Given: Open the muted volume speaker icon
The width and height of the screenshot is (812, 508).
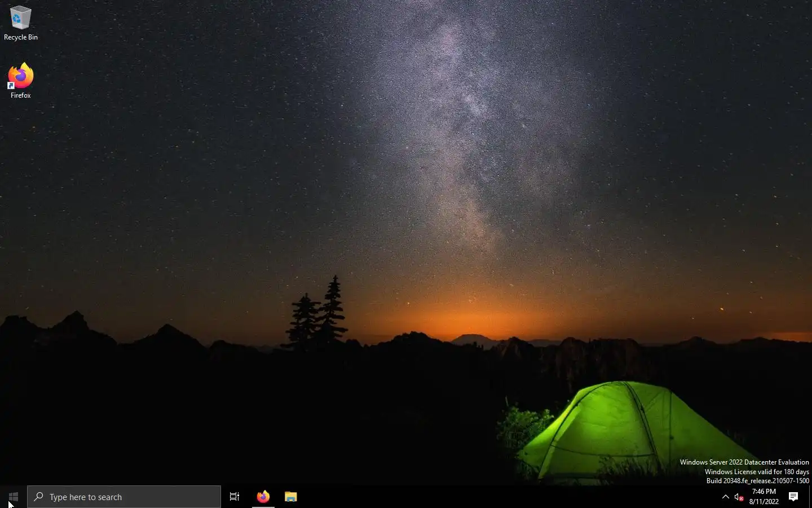Looking at the screenshot, I should coord(739,497).
